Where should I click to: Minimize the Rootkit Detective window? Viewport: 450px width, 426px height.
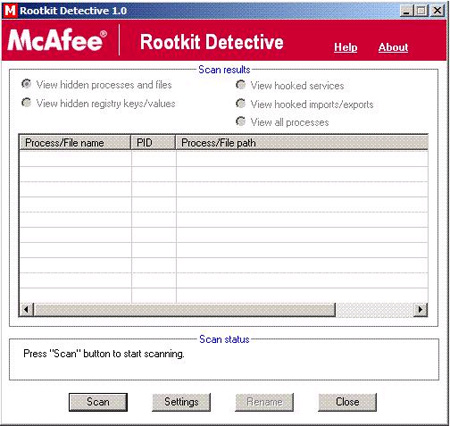tap(406, 11)
